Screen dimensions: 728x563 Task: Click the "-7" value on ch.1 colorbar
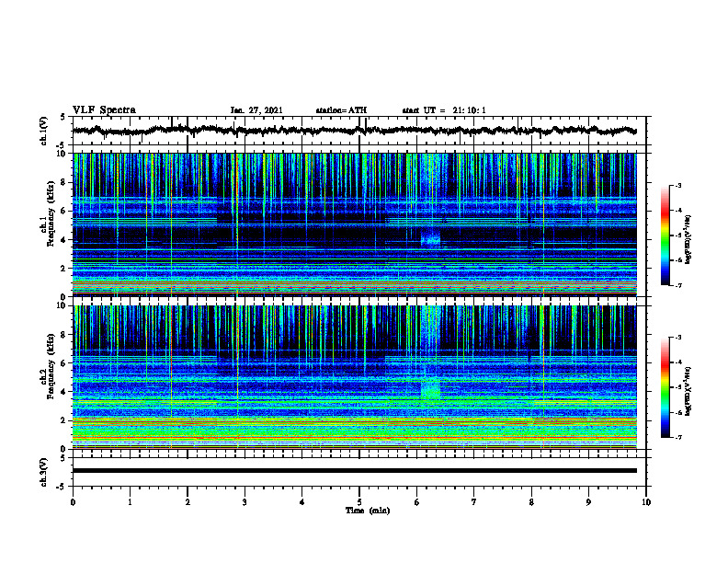678,285
